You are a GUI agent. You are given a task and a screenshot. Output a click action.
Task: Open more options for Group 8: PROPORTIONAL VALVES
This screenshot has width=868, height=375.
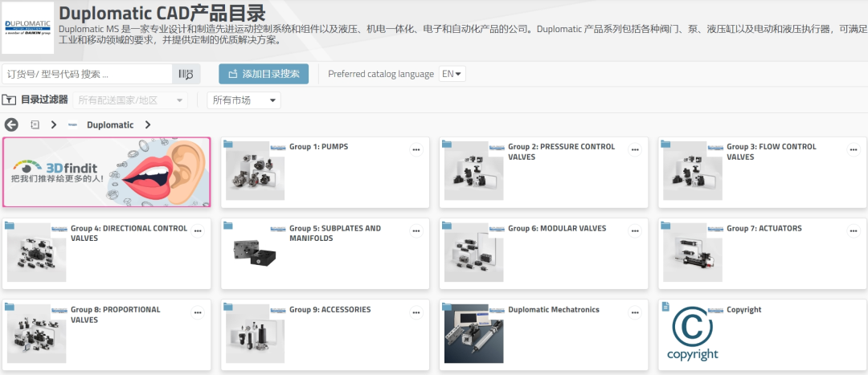coord(198,312)
